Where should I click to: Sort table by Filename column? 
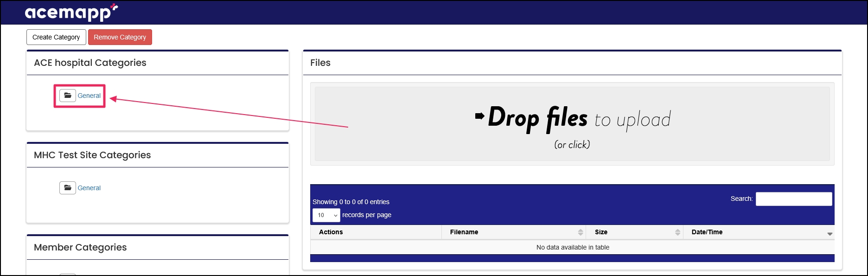(x=514, y=232)
